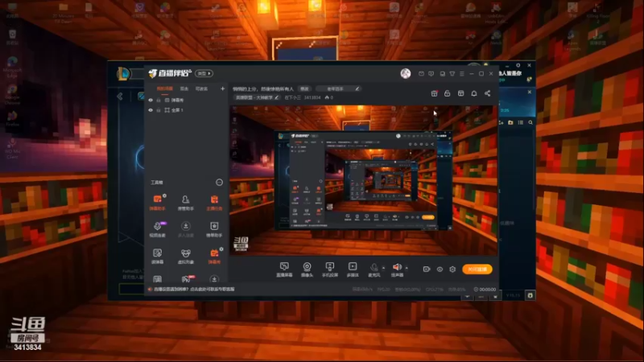Search friends in League client magnifier icon
Screen dimensions: 644x362
tap(530, 122)
